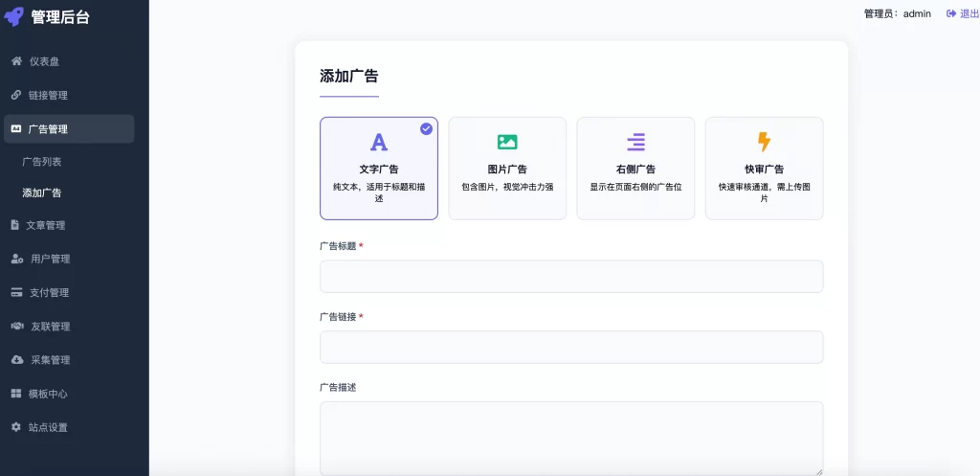Click the 退出 logout link
The width and height of the screenshot is (980, 476).
[x=963, y=13]
